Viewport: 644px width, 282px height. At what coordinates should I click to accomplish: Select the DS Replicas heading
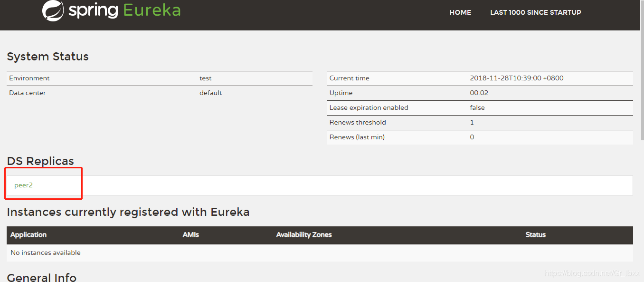click(x=40, y=161)
